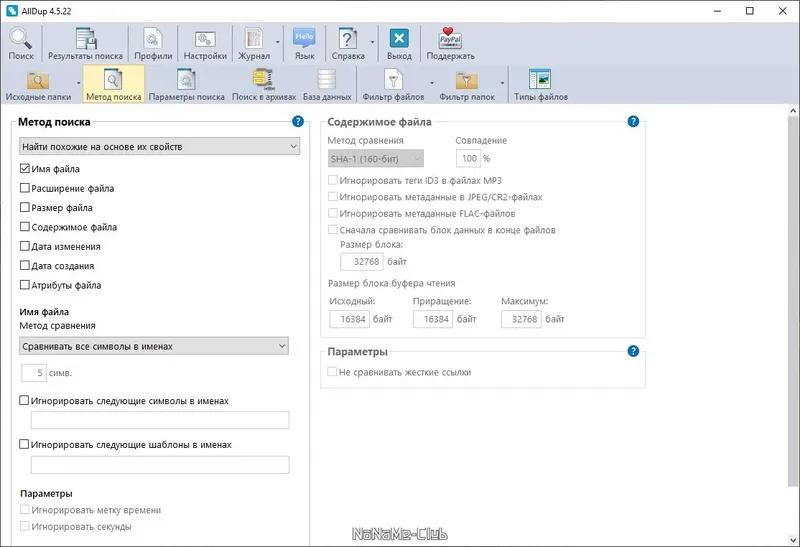Expand the Фильтр файлов dropdown arrow
This screenshot has height=547, width=800.
pyautogui.click(x=432, y=83)
